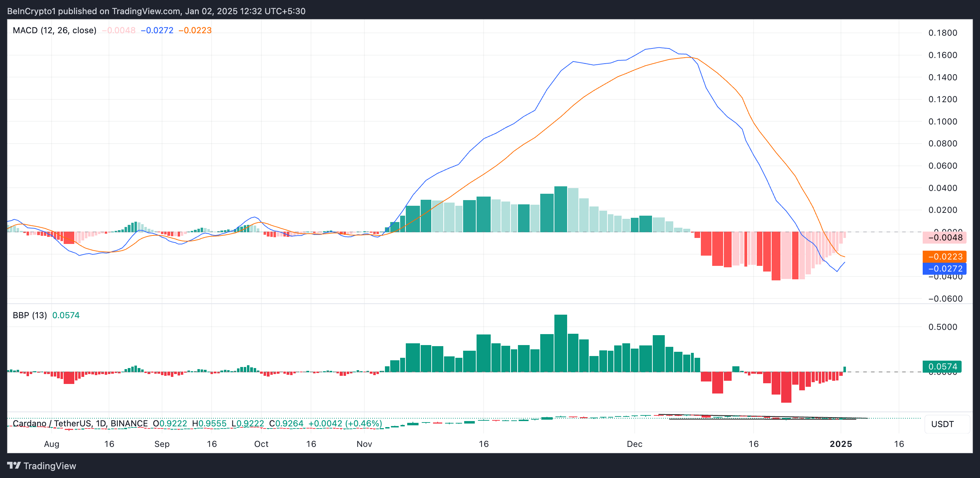Click the MACD (12, 26, close) indicator label

pyautogui.click(x=54, y=30)
